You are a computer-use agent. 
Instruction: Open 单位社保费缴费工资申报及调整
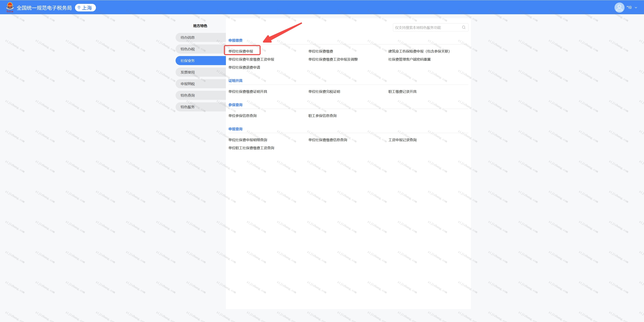(333, 59)
